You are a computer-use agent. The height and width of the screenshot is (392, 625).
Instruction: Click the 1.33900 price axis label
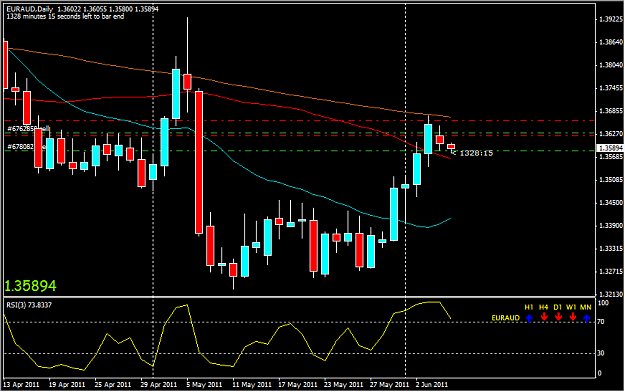click(611, 226)
